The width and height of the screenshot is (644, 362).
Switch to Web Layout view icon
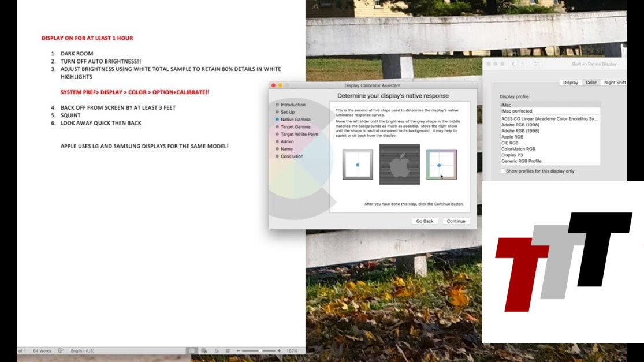204,351
